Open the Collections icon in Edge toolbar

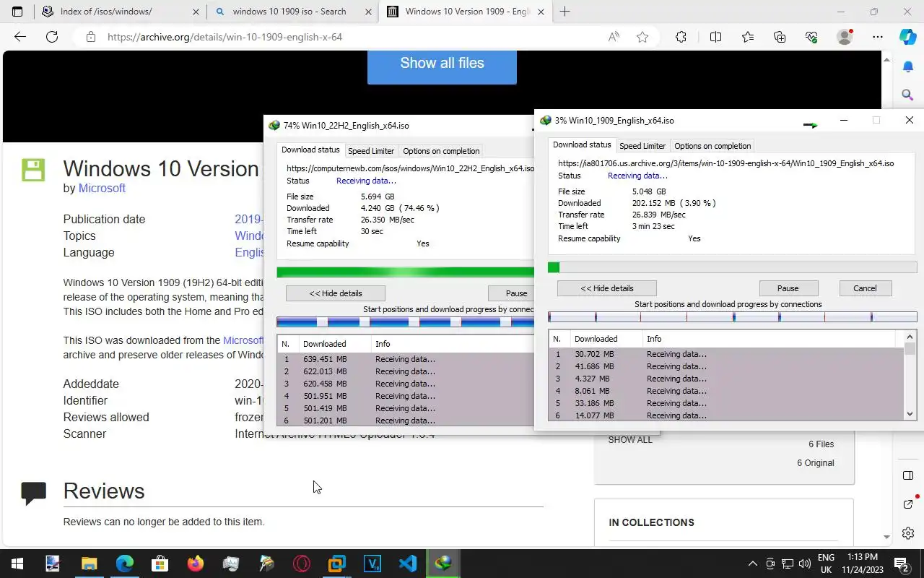tap(780, 37)
